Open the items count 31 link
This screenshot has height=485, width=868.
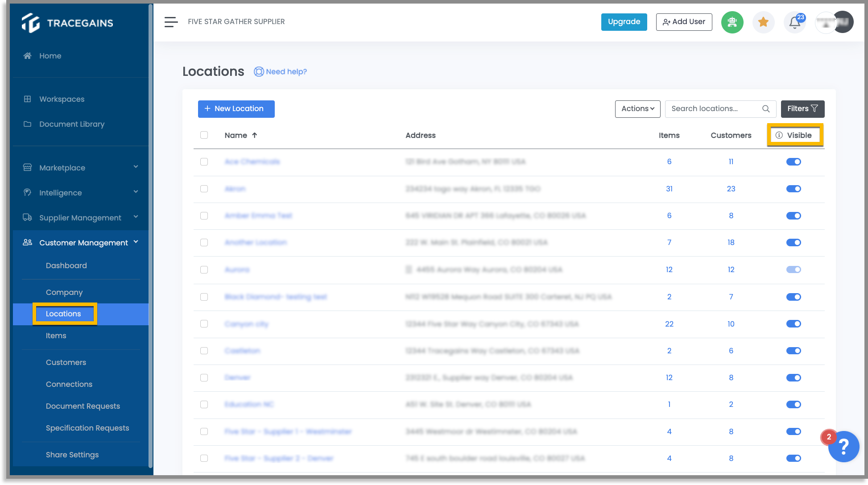pos(669,189)
